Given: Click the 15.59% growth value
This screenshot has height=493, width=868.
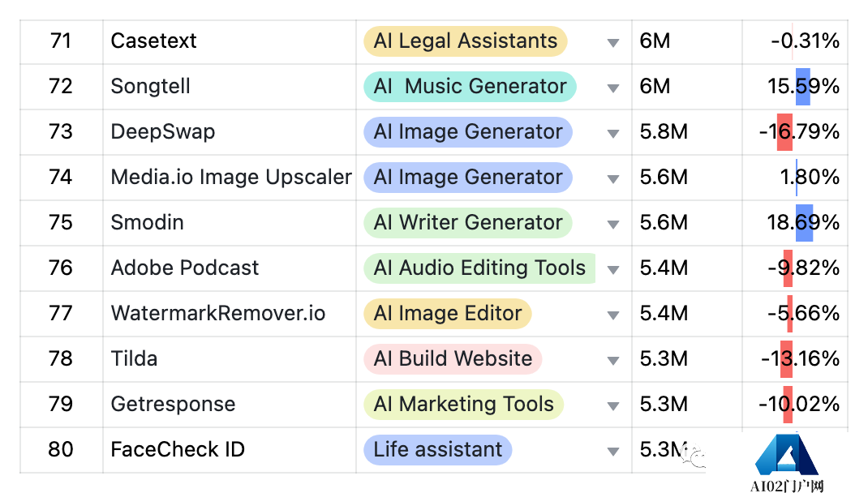Looking at the screenshot, I should [803, 87].
